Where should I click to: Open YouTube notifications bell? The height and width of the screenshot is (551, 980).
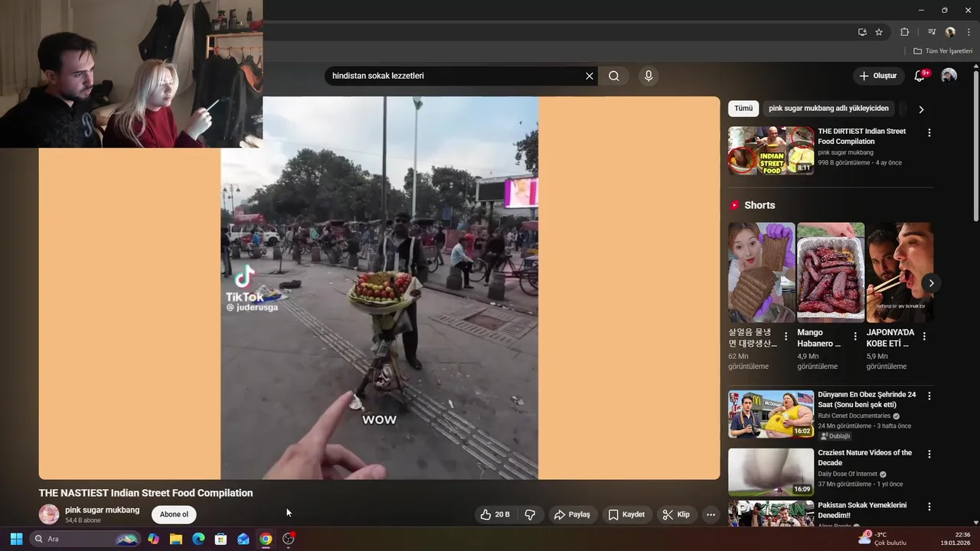[x=920, y=76]
